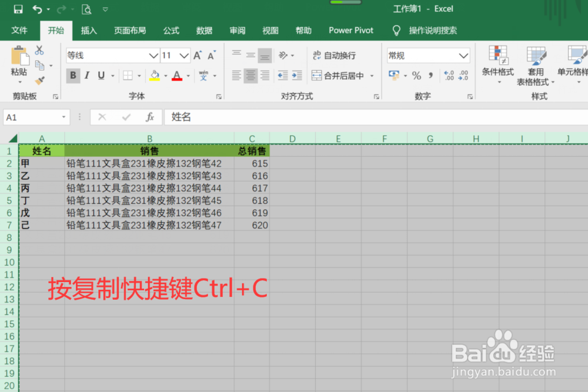Click 套用表格格式 table styles
Screen dimensions: 588x392
(535, 65)
